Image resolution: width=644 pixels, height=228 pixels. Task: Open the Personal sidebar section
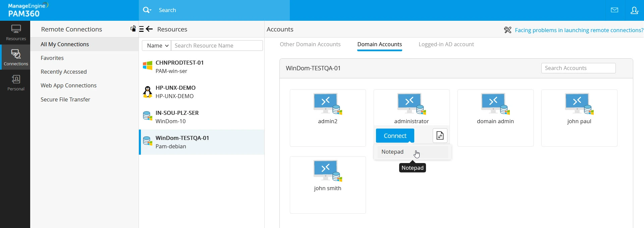coord(16,83)
